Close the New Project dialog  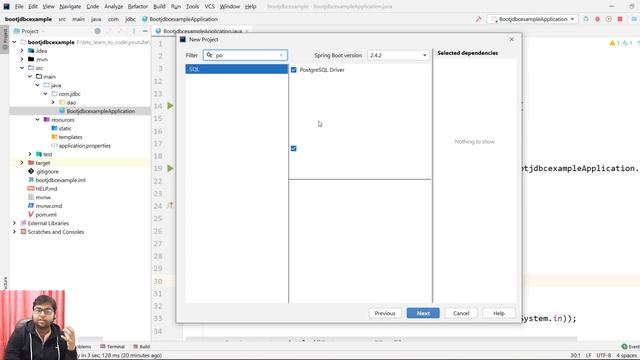pyautogui.click(x=512, y=39)
